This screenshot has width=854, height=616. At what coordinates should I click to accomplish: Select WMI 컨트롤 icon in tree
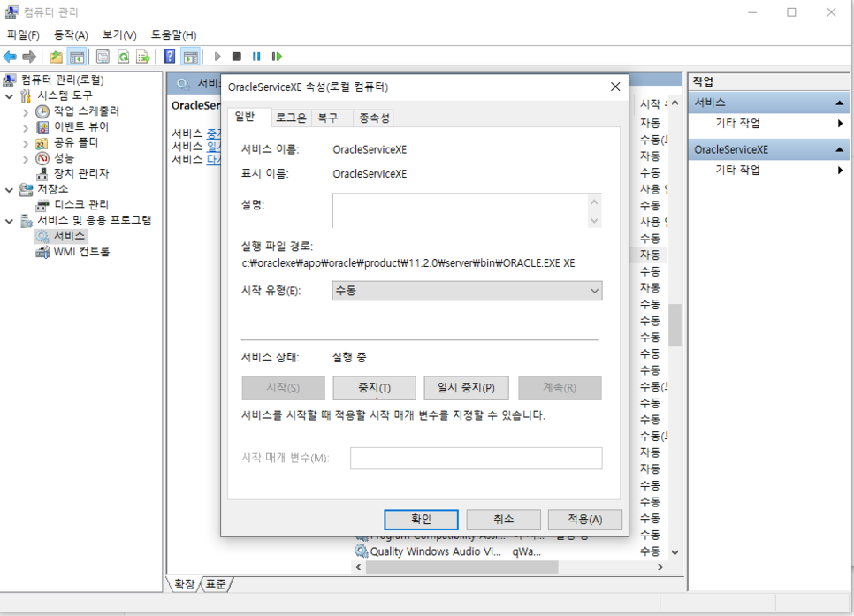(x=42, y=252)
